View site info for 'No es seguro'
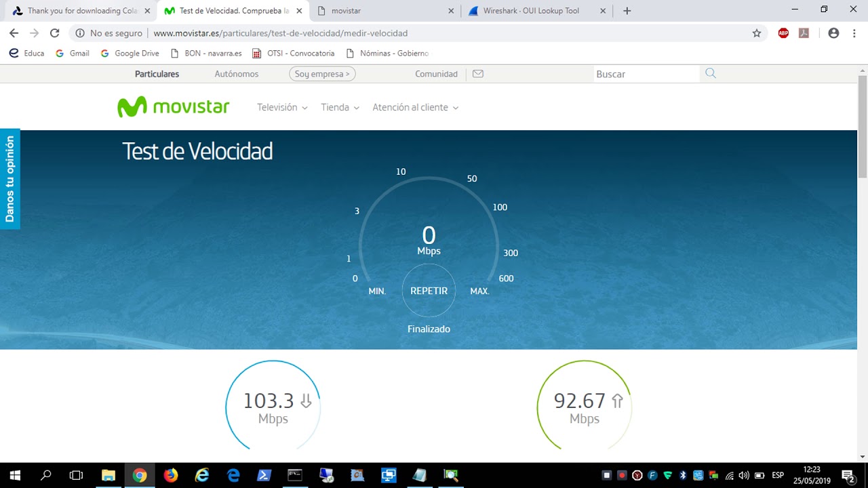868x488 pixels. click(109, 33)
